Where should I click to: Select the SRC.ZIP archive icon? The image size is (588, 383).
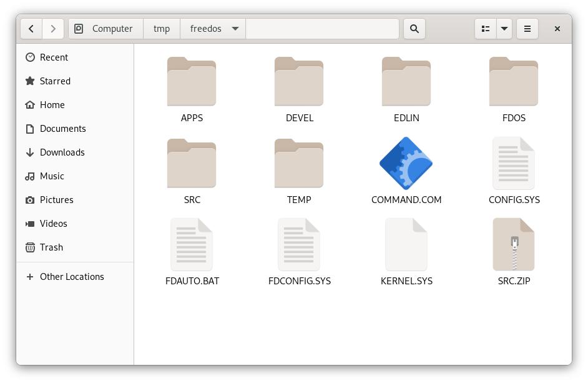tap(514, 244)
